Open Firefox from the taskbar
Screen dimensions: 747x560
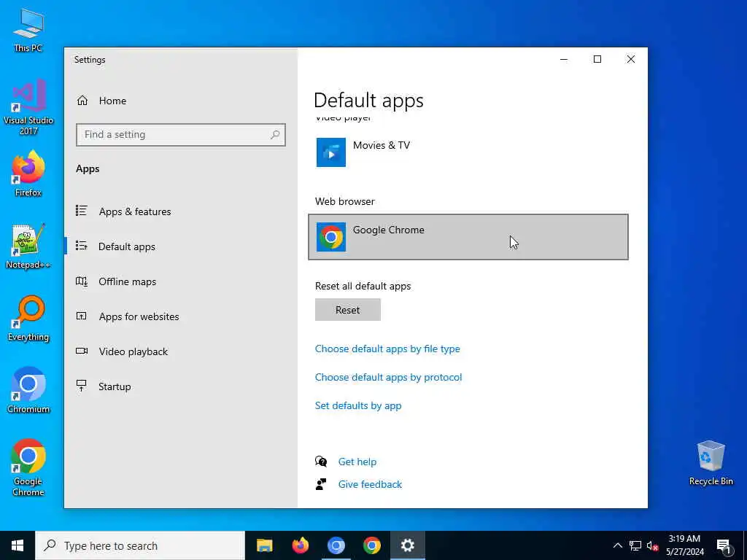pos(300,545)
